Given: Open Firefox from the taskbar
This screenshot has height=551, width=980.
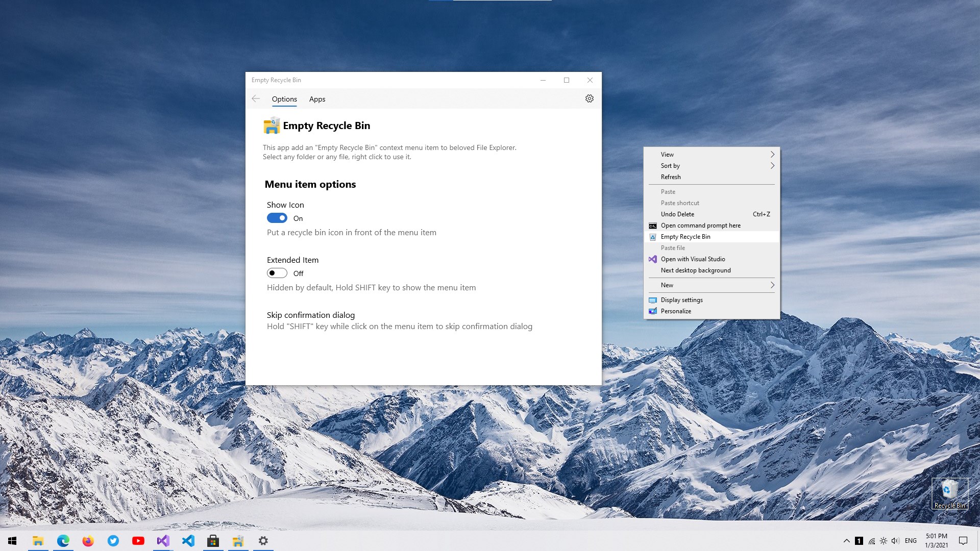Looking at the screenshot, I should point(88,541).
